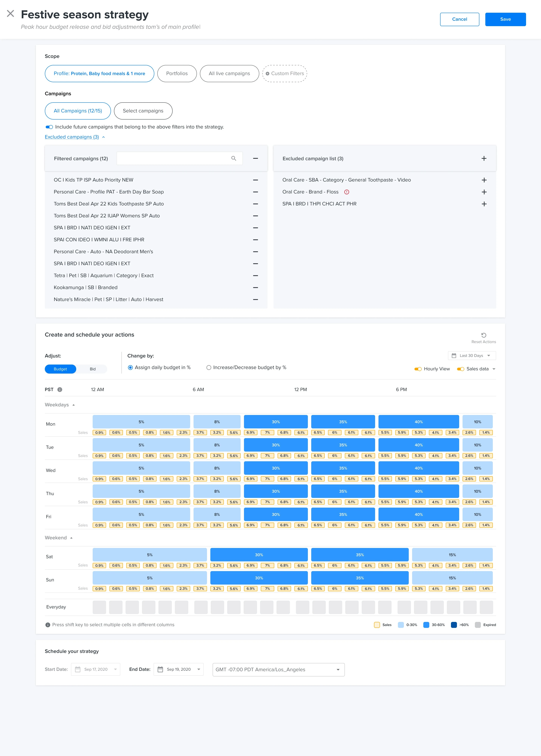Remove Nature's Miracle Pet SP Litter campaign
The image size is (541, 756).
click(x=256, y=299)
